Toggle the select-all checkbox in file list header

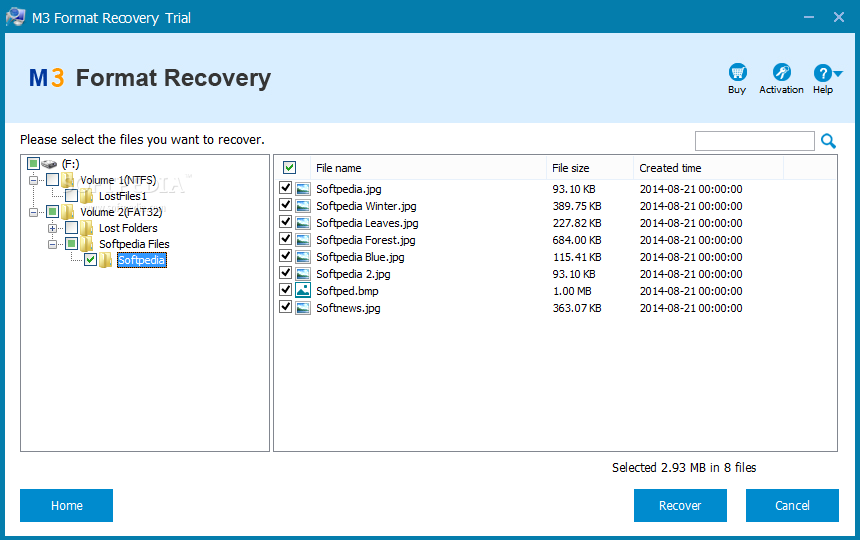tap(290, 168)
